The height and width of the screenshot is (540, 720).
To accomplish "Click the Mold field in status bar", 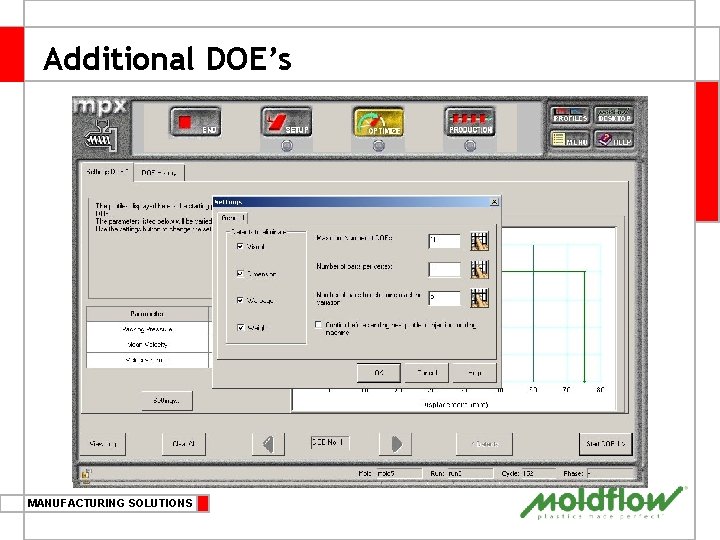I will coord(399,473).
